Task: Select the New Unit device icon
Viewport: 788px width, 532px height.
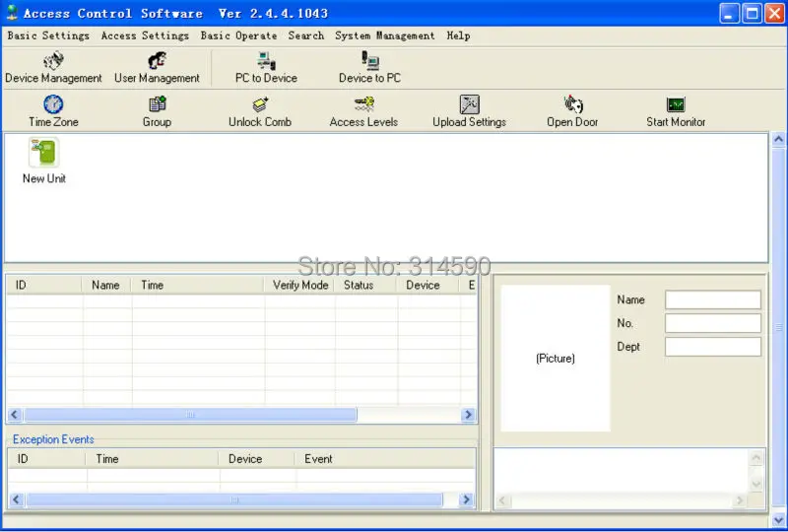Action: click(x=43, y=152)
